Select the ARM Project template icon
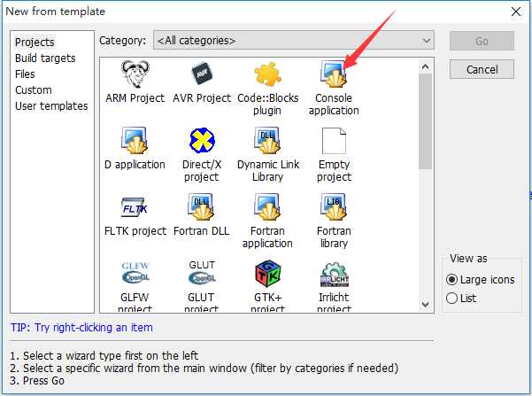 click(135, 74)
